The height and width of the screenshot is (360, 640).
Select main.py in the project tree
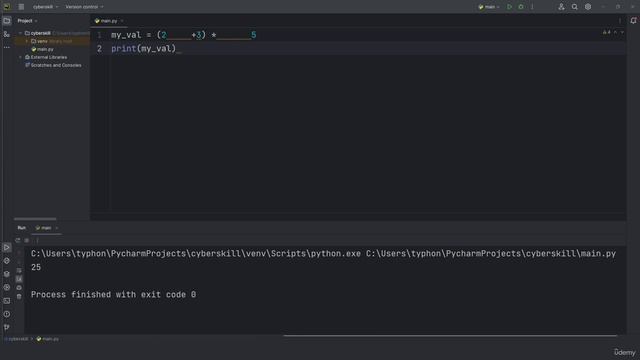coord(42,49)
